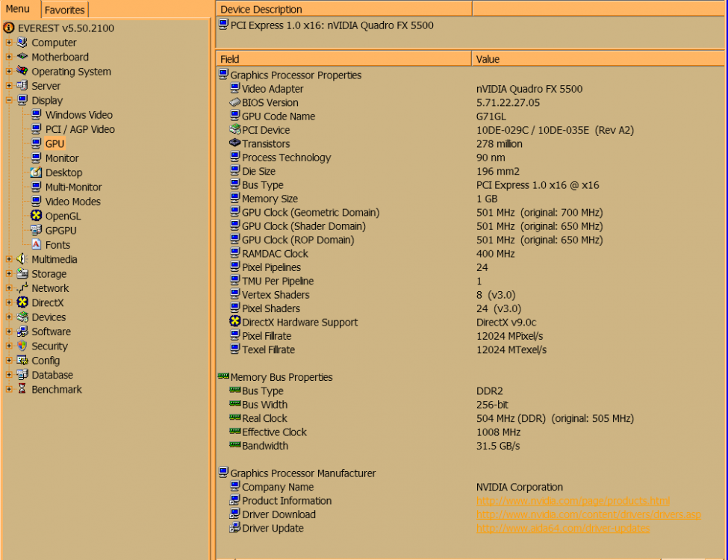
Task: Expand the Motherboard tree node
Action: (7, 57)
